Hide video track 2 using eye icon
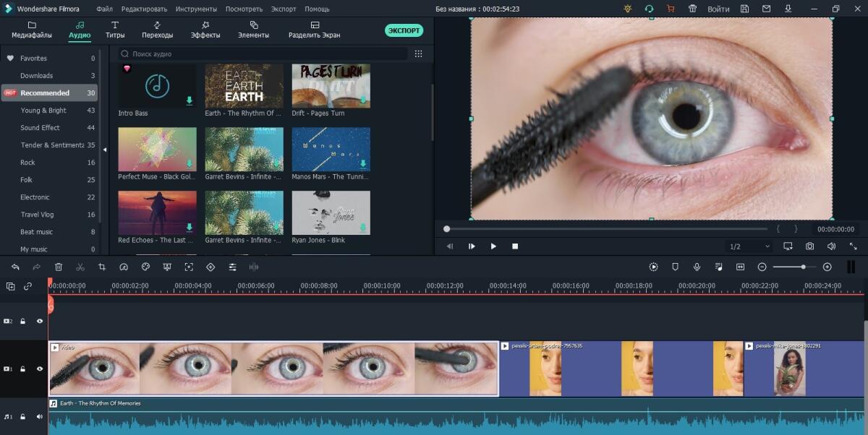Image resolution: width=868 pixels, height=435 pixels. click(x=40, y=321)
